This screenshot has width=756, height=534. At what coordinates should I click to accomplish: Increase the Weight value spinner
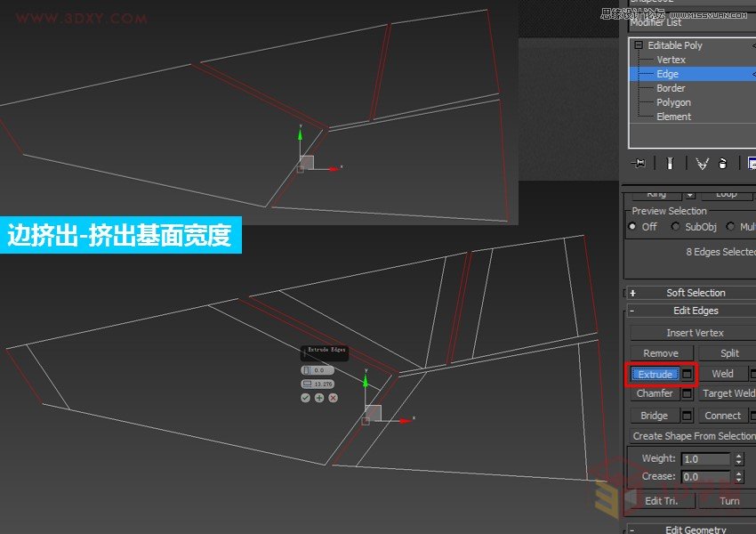[x=737, y=454]
